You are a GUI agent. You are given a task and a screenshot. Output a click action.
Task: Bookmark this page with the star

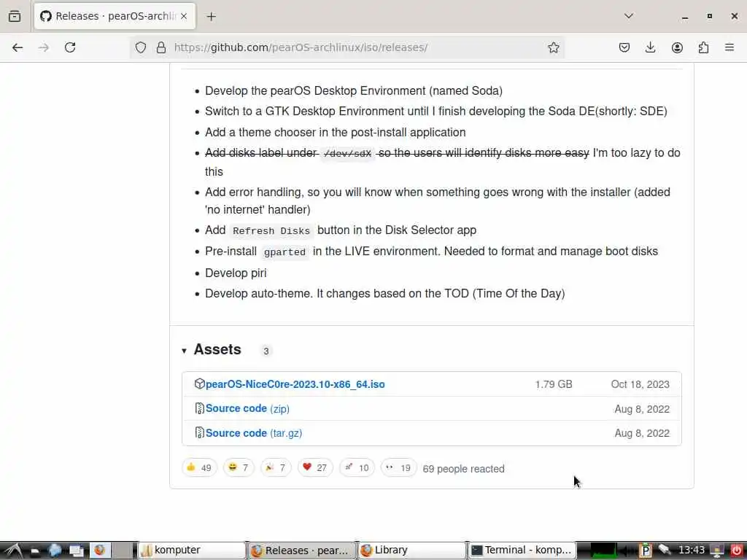coord(553,47)
